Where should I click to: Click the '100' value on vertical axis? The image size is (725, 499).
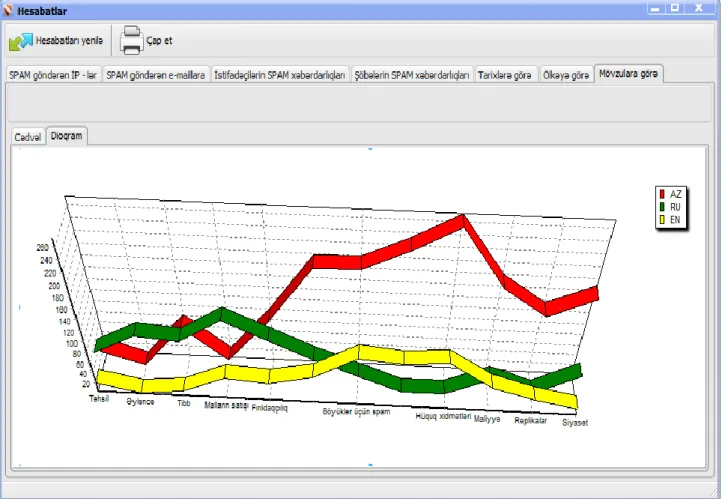click(x=72, y=343)
